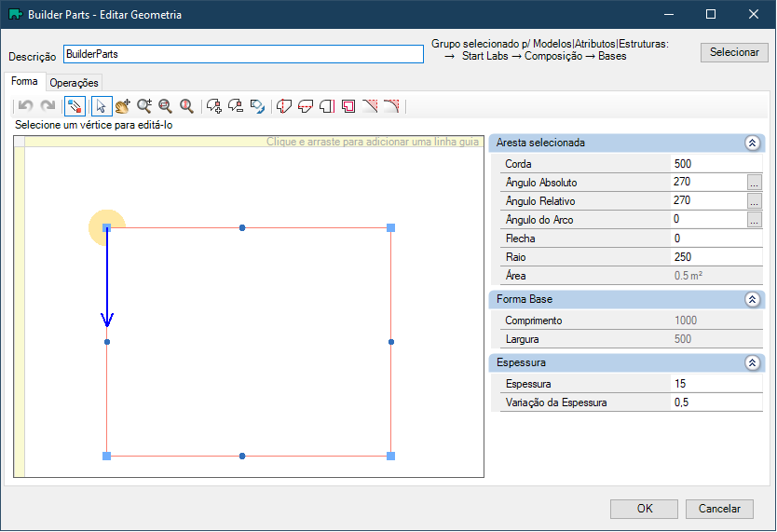This screenshot has width=777, height=532.
Task: Edit the Variação da Espessura value
Action: coord(716,402)
